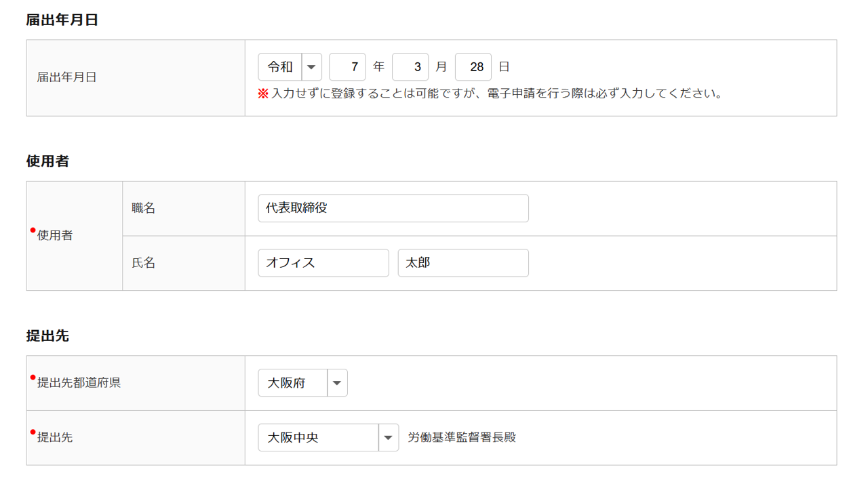Click the 職名 row label

pyautogui.click(x=144, y=208)
